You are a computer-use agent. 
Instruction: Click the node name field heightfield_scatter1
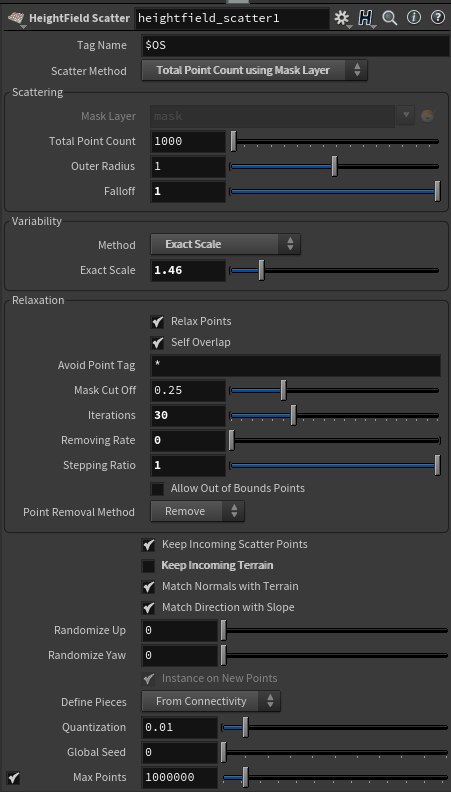(232, 19)
